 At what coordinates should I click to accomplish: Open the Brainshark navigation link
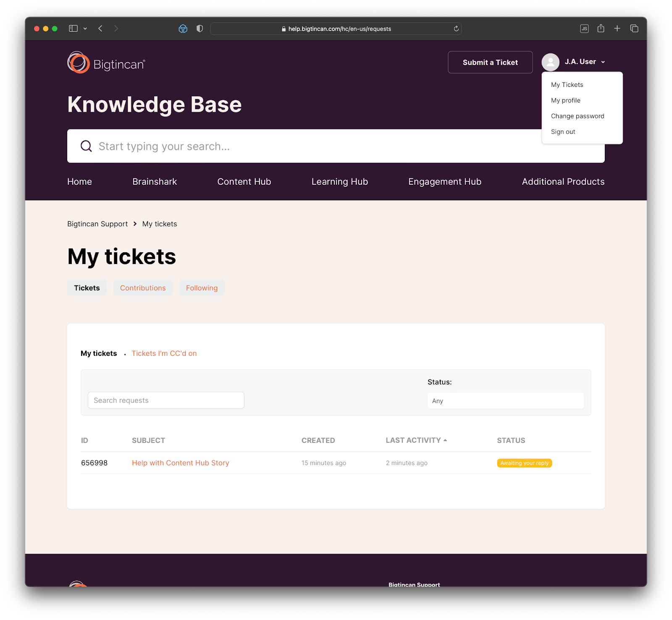[155, 182]
